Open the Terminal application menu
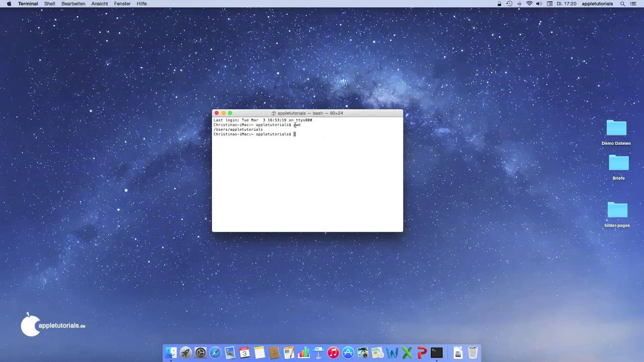This screenshot has width=644, height=362. (x=28, y=4)
